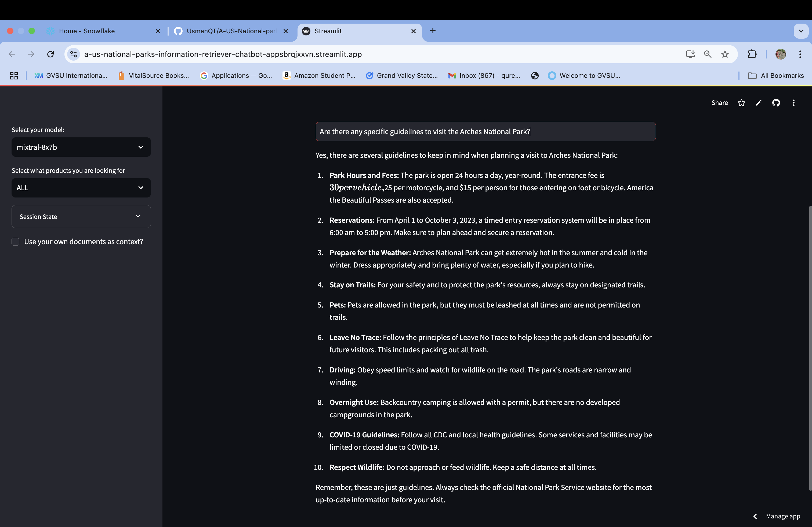Click the question text input field
812x527 pixels.
pyautogui.click(x=485, y=131)
